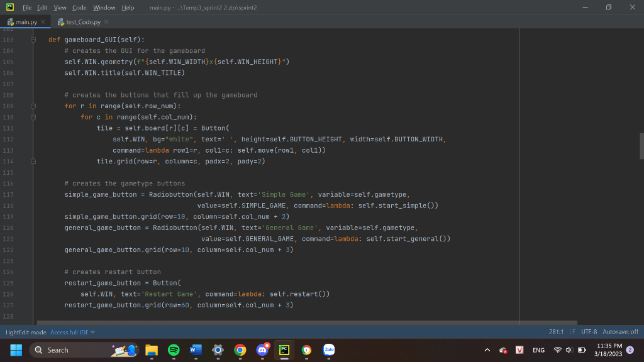Open the File menu
Screen dimensions: 644x362
click(26, 8)
